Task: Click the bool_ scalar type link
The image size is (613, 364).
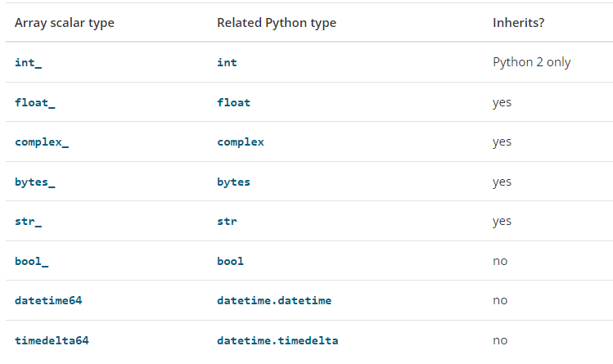Action: pos(31,261)
